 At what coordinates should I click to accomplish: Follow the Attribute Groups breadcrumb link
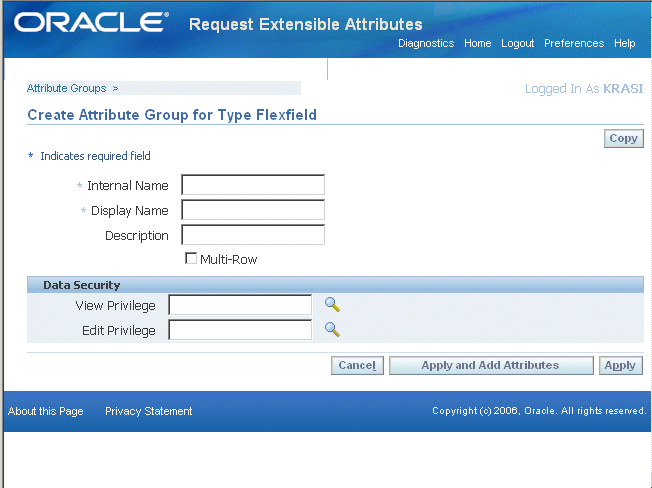[67, 88]
